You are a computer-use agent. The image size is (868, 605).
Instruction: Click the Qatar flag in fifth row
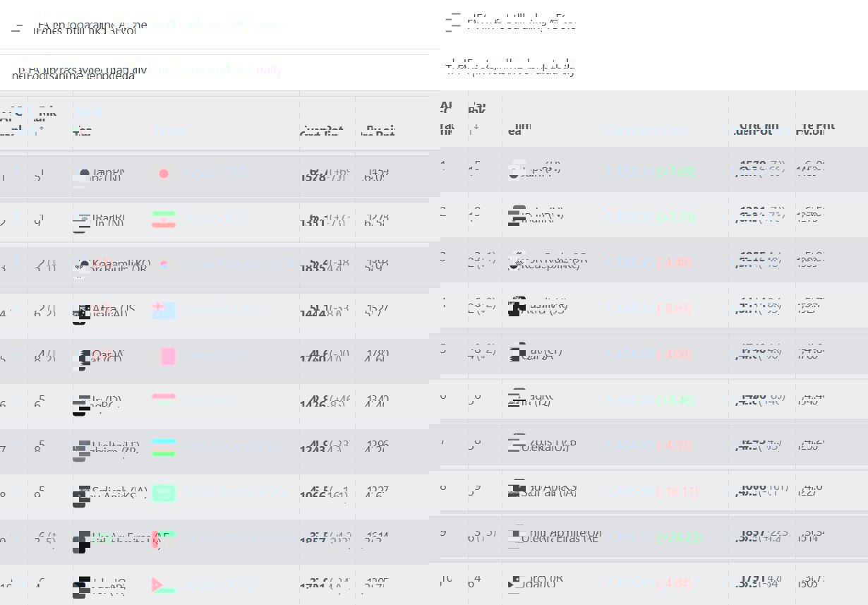tap(167, 357)
